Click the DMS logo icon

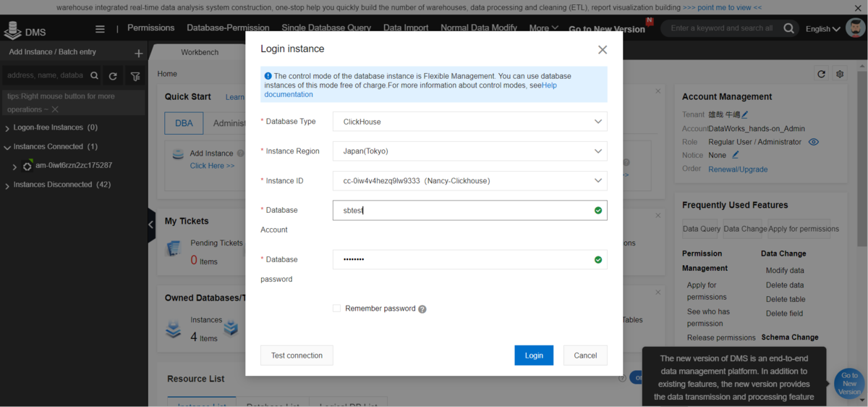point(12,31)
